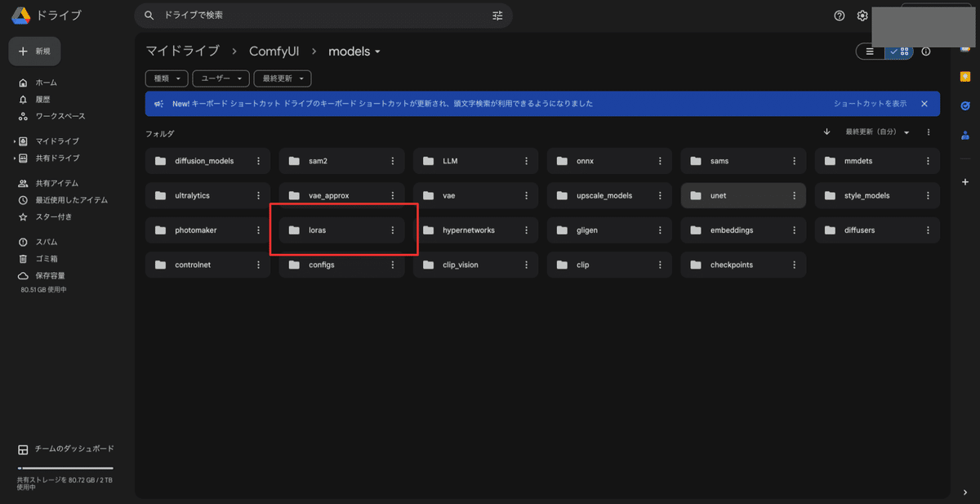Reverse sort direction arrow
This screenshot has height=504, width=980.
click(x=826, y=132)
